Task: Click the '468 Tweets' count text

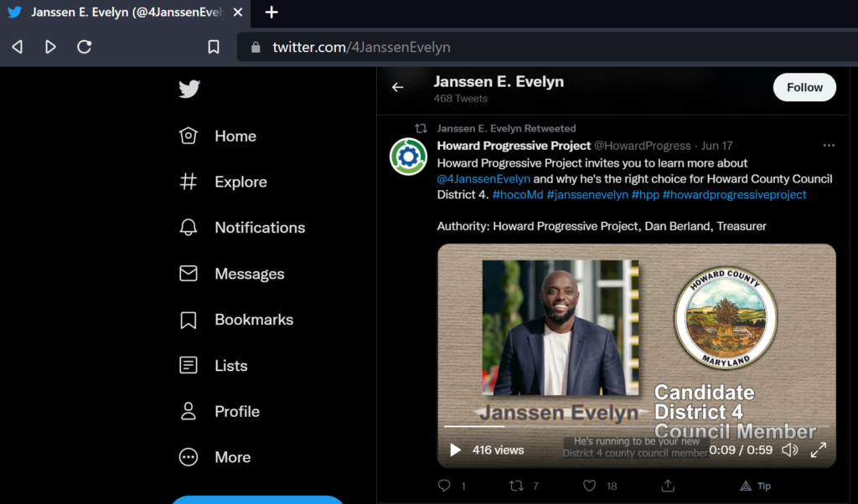Action: click(x=461, y=99)
